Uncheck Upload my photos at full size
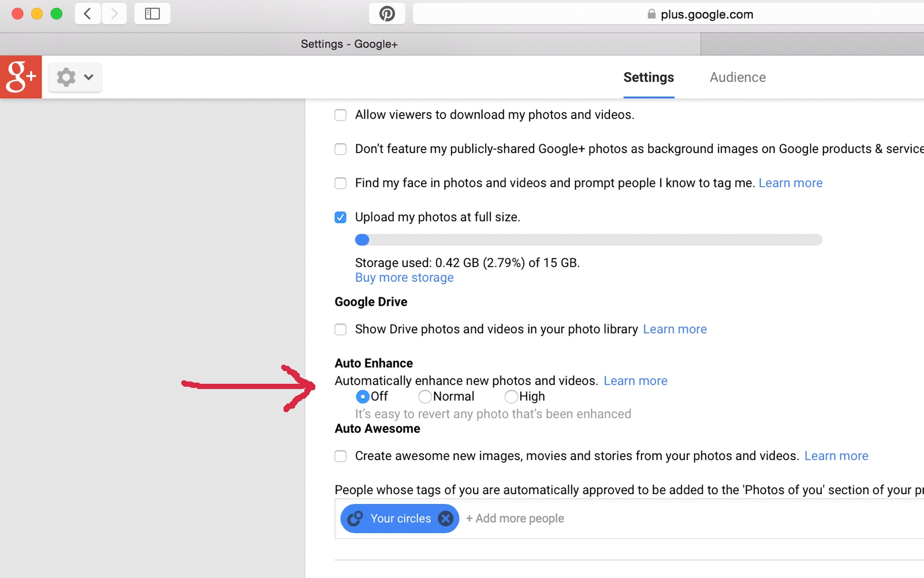Screen dimensions: 924x578 tap(341, 217)
